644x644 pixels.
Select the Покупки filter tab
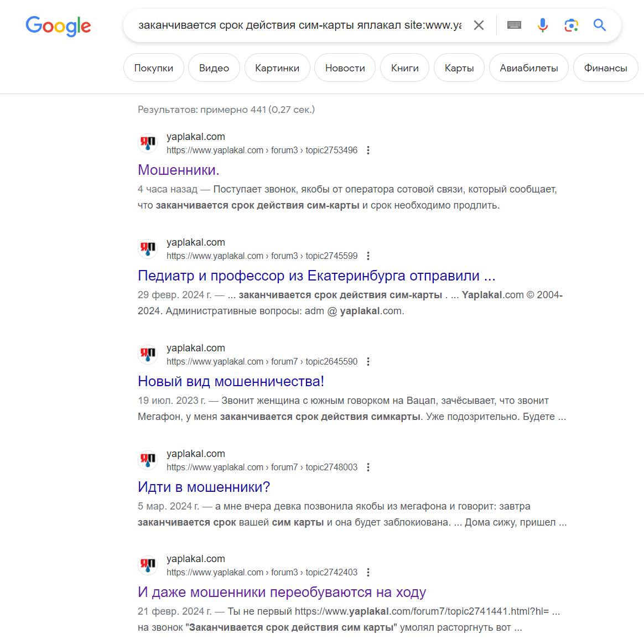[154, 67]
